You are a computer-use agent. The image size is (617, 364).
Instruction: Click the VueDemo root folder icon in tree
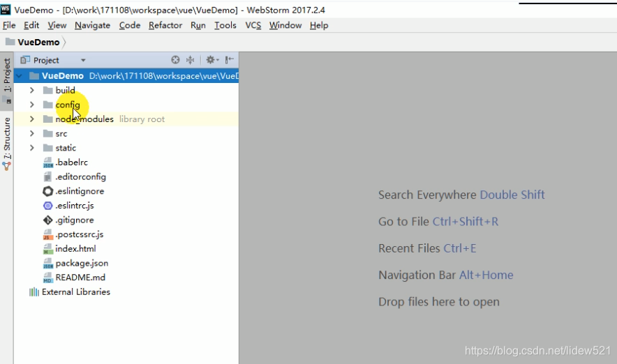coord(34,76)
